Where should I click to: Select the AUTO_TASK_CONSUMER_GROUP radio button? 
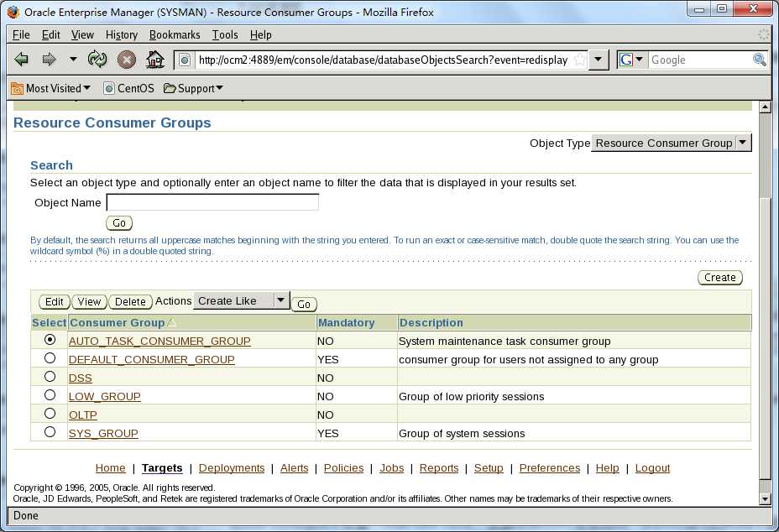coord(50,340)
